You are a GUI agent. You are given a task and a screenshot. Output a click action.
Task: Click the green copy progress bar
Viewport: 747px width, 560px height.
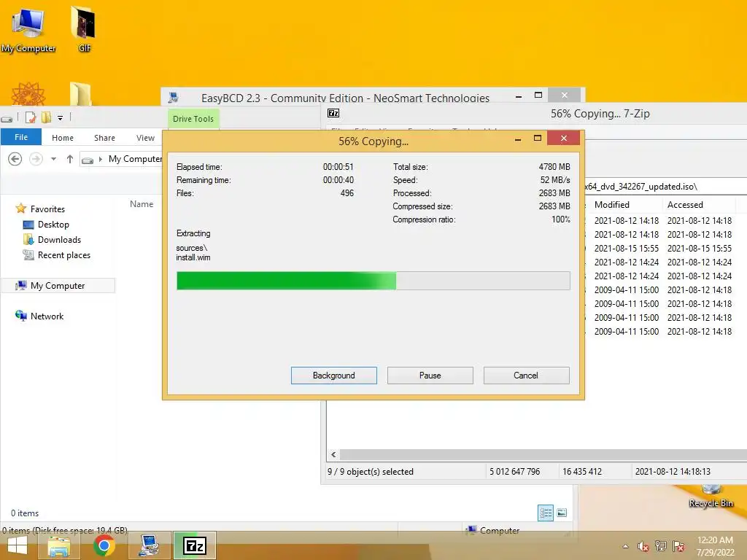tap(373, 281)
